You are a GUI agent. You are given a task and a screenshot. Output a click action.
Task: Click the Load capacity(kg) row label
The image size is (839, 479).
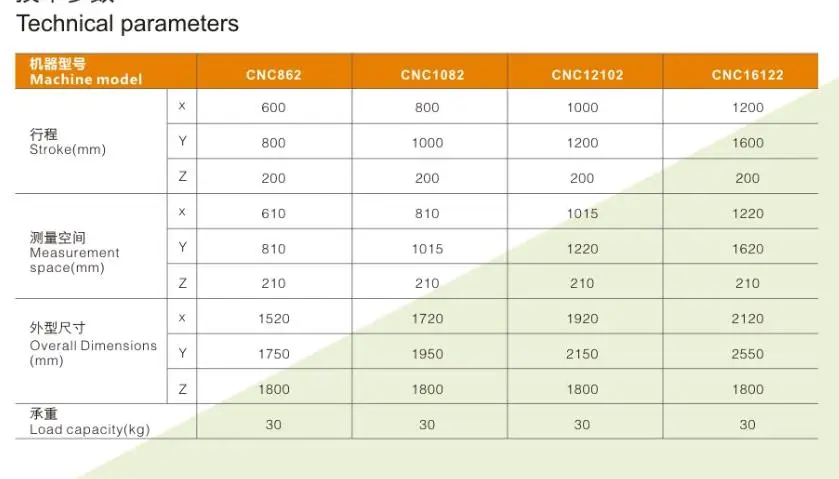pos(89,422)
